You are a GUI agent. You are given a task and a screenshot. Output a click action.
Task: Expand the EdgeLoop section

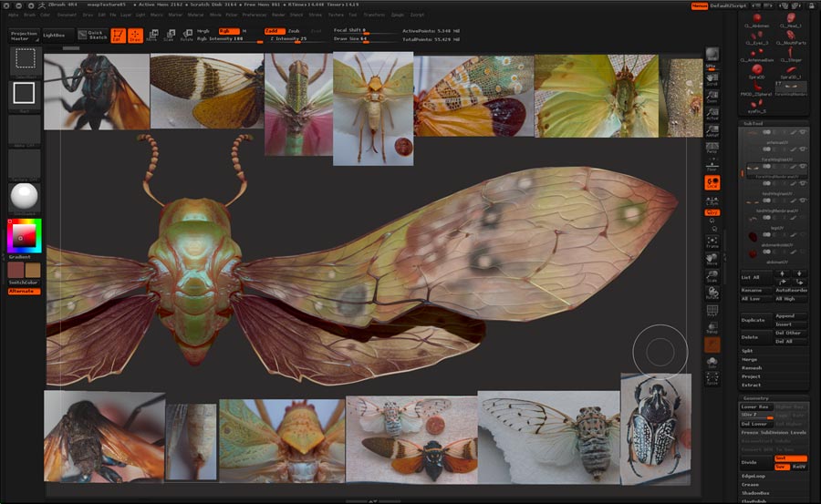(753, 477)
